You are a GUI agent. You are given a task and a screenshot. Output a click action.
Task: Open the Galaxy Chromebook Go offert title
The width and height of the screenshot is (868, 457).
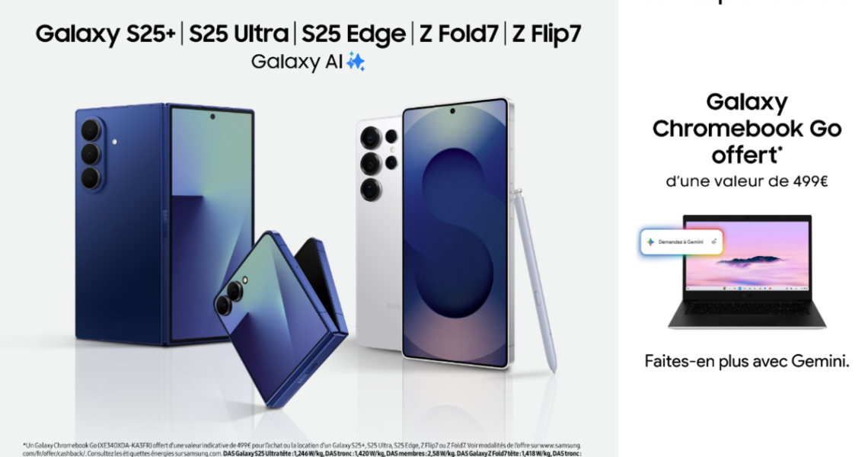pos(747,129)
